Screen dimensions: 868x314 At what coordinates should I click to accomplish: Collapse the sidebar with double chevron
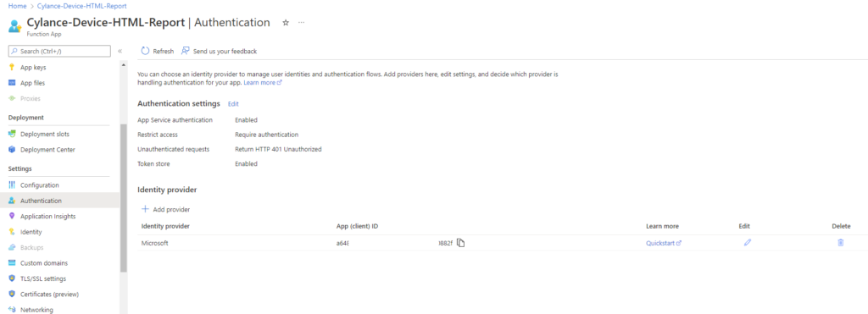coord(120,51)
